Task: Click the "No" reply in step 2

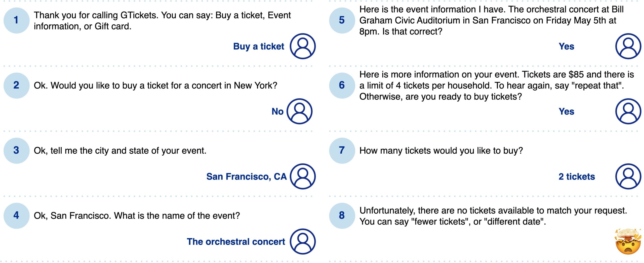Action: click(x=277, y=111)
